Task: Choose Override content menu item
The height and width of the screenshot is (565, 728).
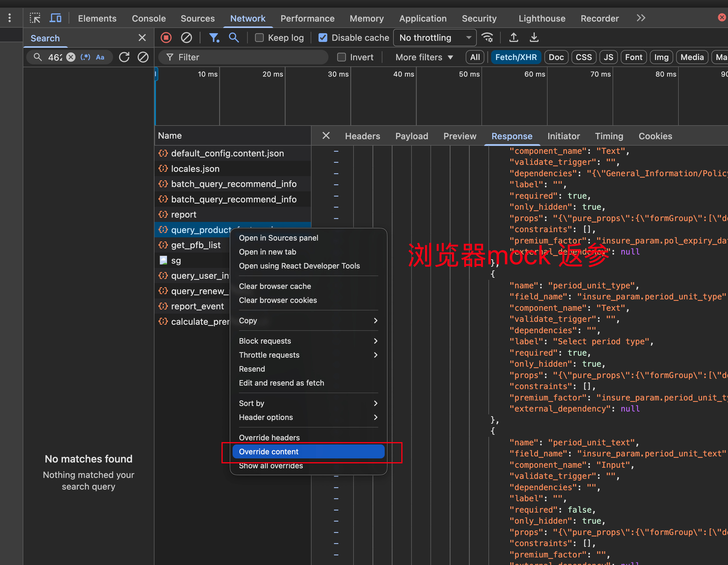Action: pyautogui.click(x=308, y=451)
